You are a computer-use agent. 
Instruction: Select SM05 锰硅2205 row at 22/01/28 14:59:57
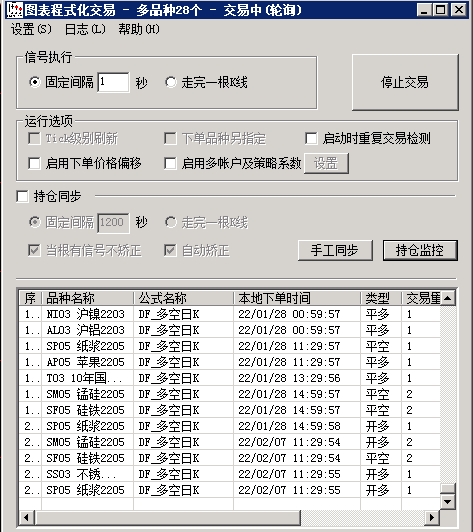(230, 394)
